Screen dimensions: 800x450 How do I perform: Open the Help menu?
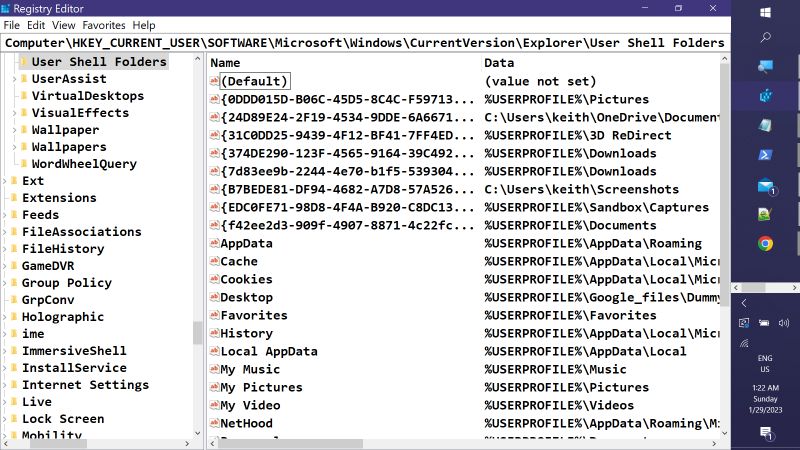[144, 25]
